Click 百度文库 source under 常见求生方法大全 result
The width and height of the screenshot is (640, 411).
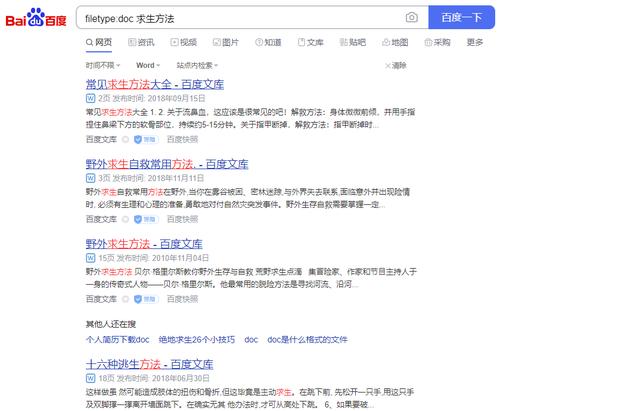(101, 139)
